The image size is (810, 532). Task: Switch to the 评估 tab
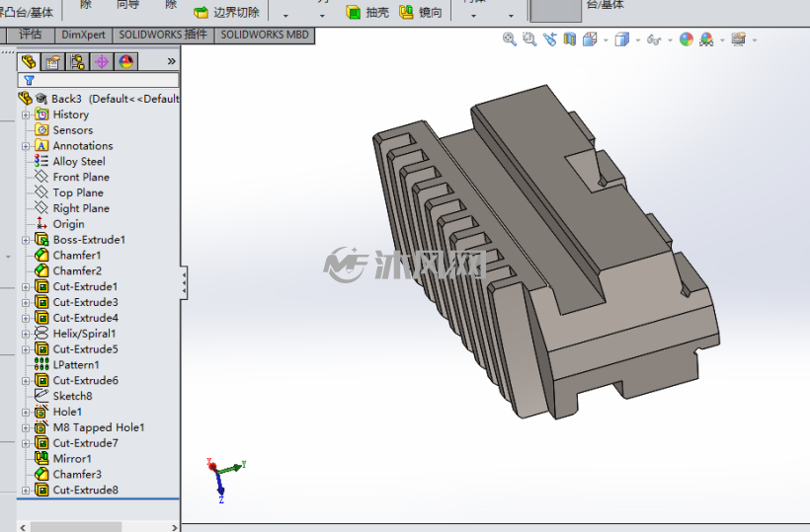coord(30,35)
